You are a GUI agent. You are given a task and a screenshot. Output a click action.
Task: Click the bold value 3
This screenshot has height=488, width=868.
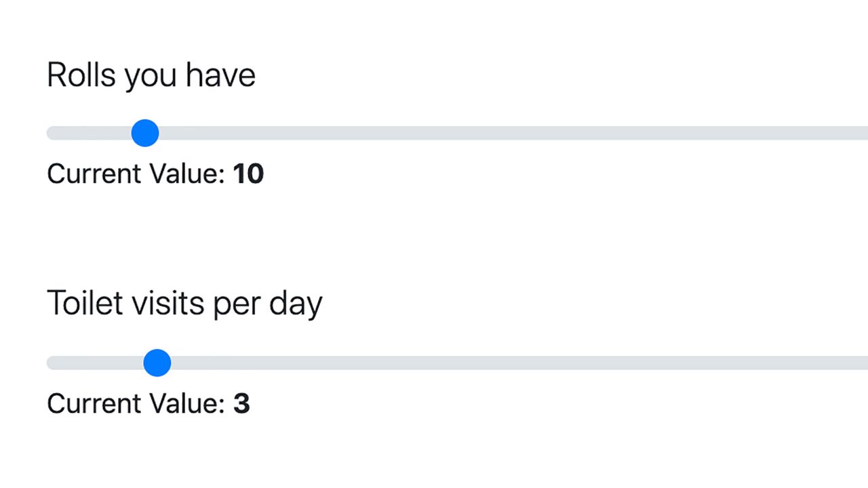(241, 403)
